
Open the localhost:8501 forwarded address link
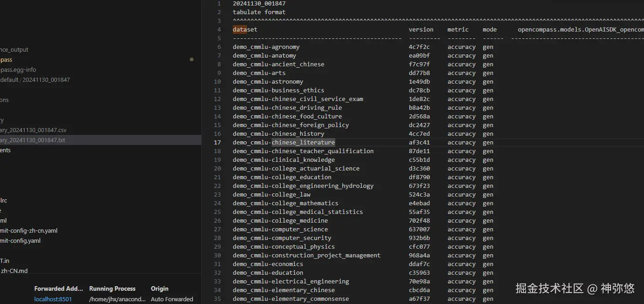point(53,299)
